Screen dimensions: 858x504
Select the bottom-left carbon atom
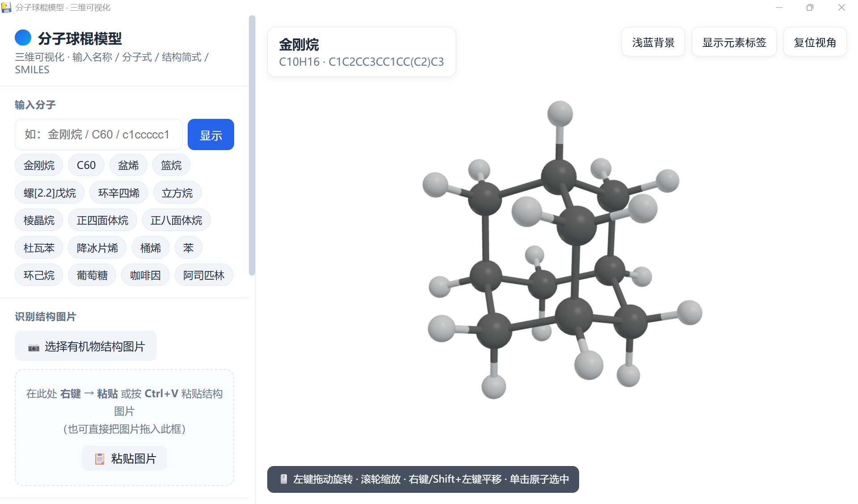pyautogui.click(x=494, y=330)
